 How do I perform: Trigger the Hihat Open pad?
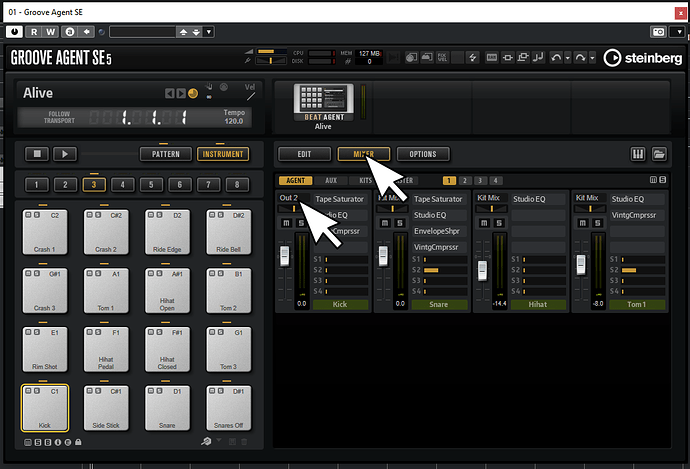[x=167, y=290]
